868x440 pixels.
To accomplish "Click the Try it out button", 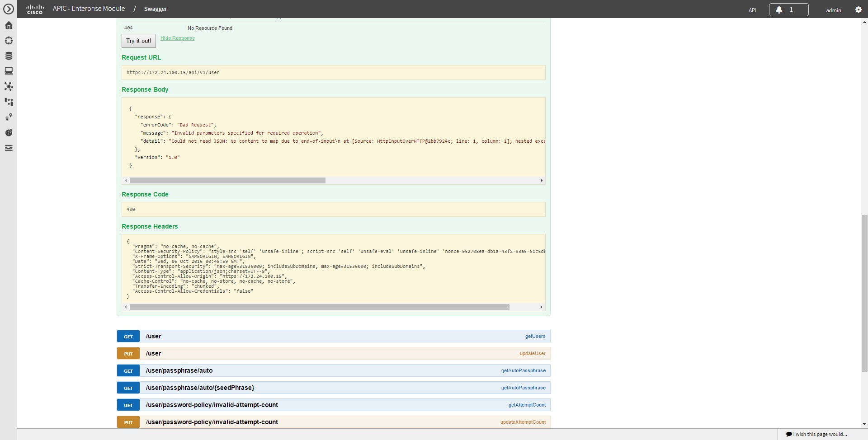I will click(x=138, y=41).
